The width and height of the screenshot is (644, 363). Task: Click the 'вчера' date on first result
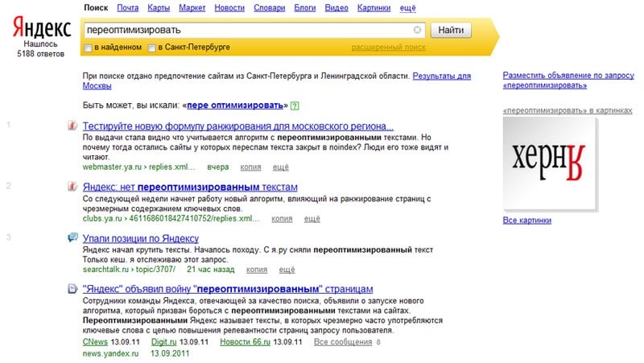click(217, 167)
